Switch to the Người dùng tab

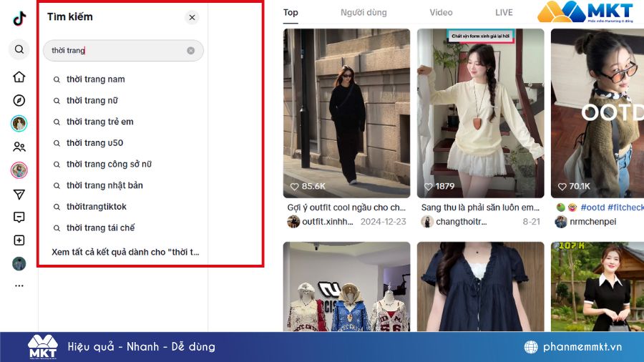(364, 13)
